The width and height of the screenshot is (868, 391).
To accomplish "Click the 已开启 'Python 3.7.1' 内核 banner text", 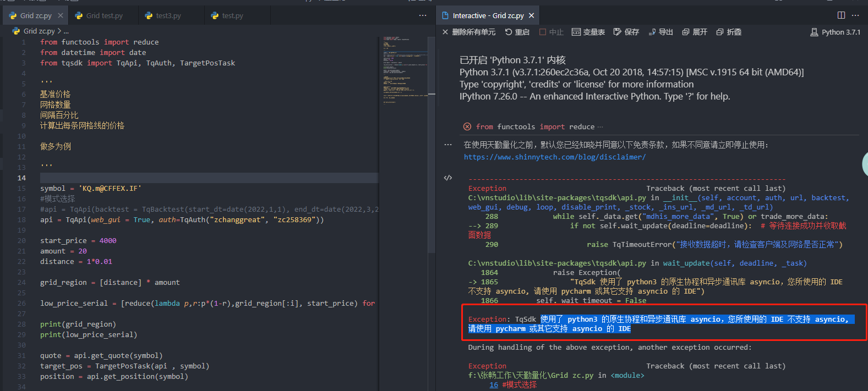I will (x=512, y=60).
